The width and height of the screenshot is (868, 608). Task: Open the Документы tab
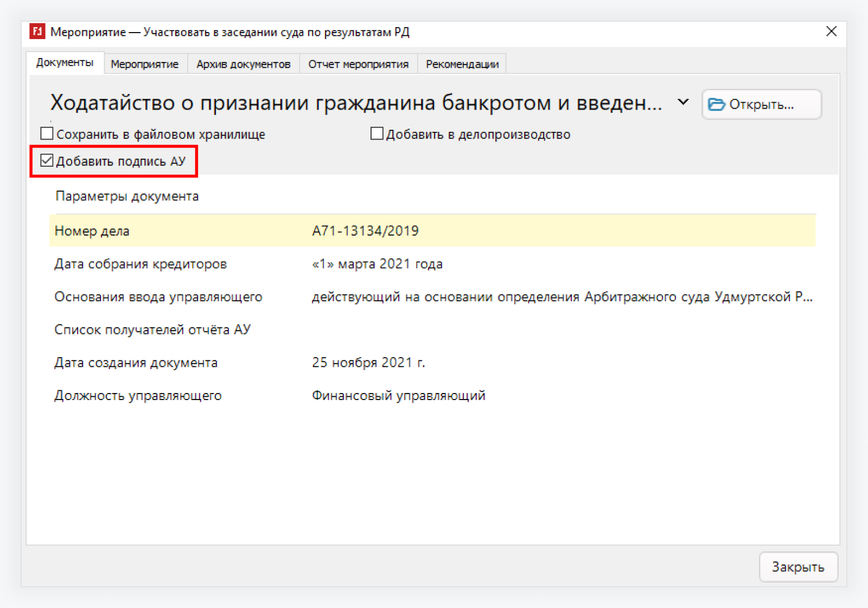(x=65, y=63)
